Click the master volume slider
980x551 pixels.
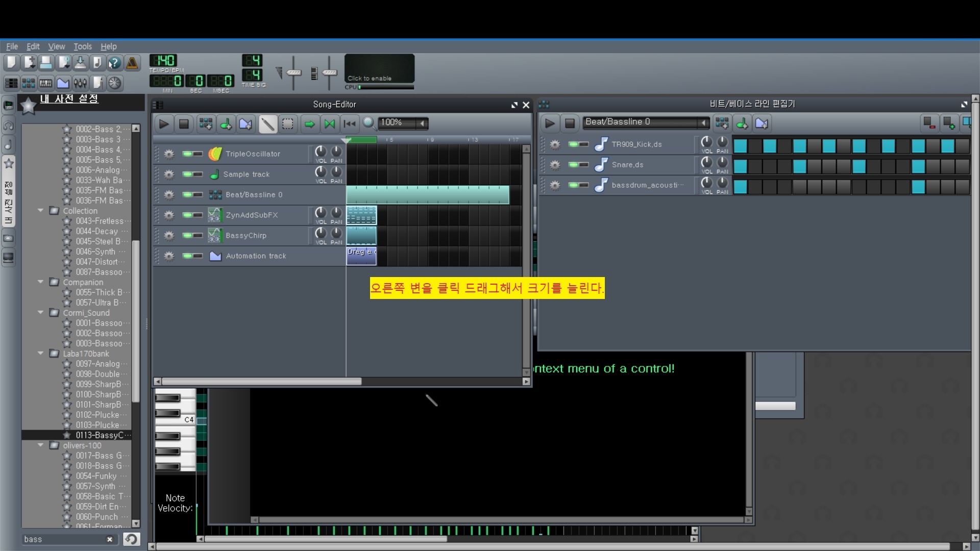coord(293,72)
